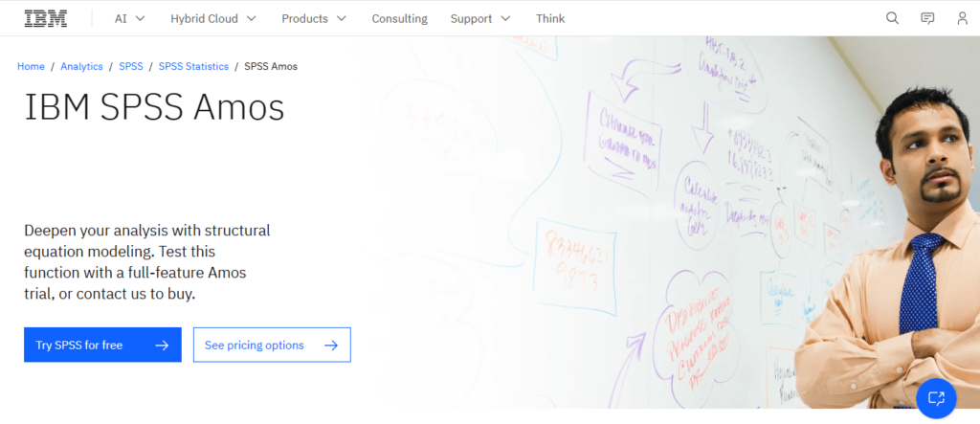Select Think in the top navigation
980x424 pixels.
pyautogui.click(x=550, y=18)
